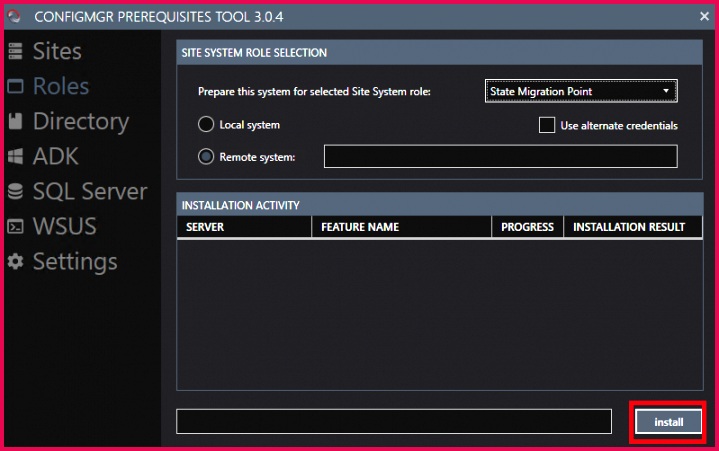This screenshot has height=451, width=719.
Task: Click the WSUS console icon
Action: point(15,226)
